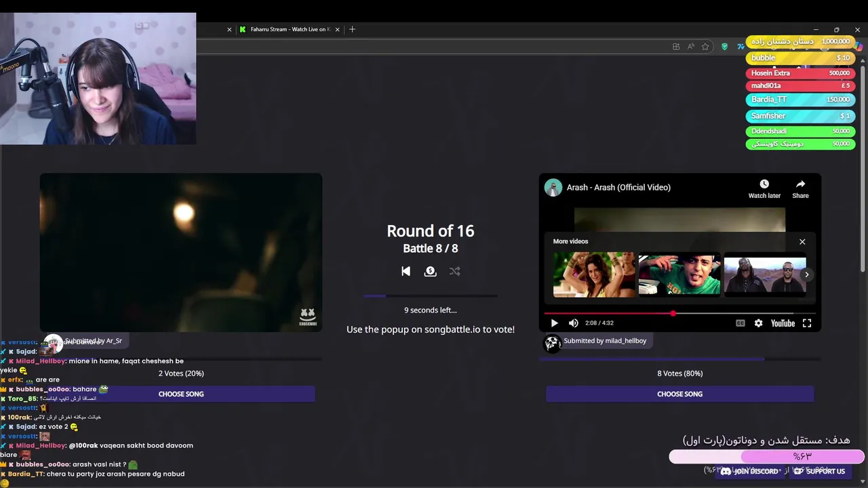Screen dimensions: 868x488
Task: Click 'Submitted by milad_hellboy' label
Action: click(x=605, y=341)
